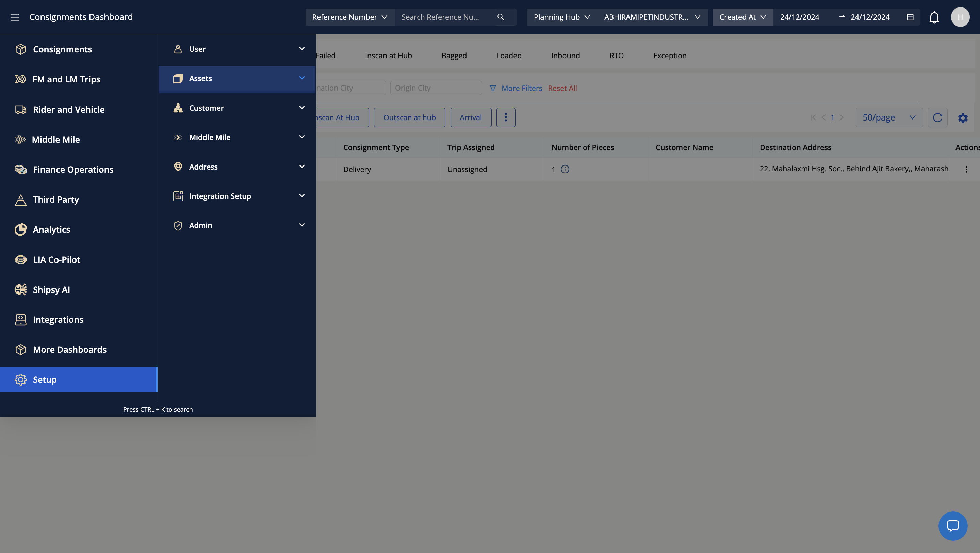The height and width of the screenshot is (553, 980).
Task: Click the calendar date picker icon
Action: [910, 17]
